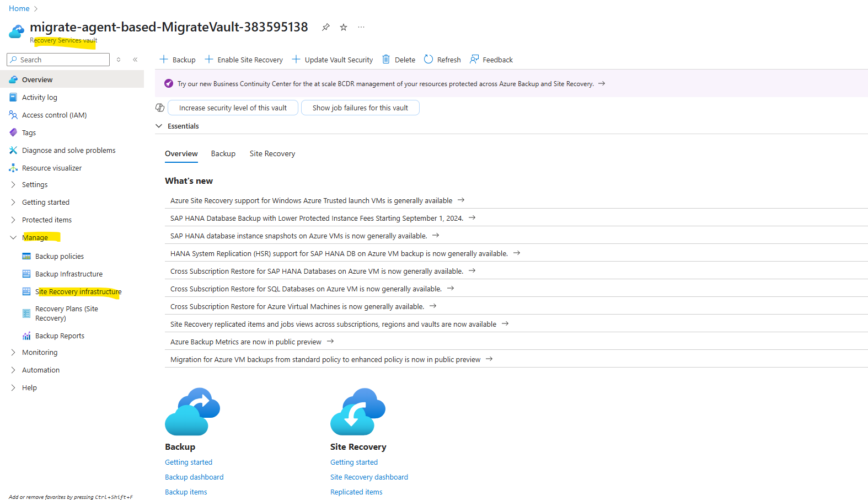Open Backup dashboard link
Image resolution: width=868 pixels, height=500 pixels.
tap(194, 477)
